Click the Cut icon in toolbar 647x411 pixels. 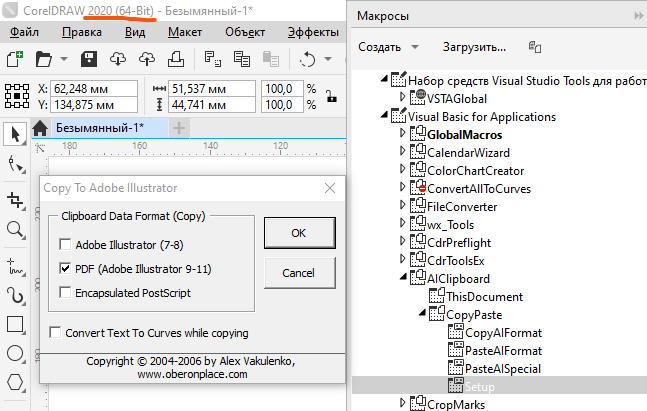click(213, 59)
